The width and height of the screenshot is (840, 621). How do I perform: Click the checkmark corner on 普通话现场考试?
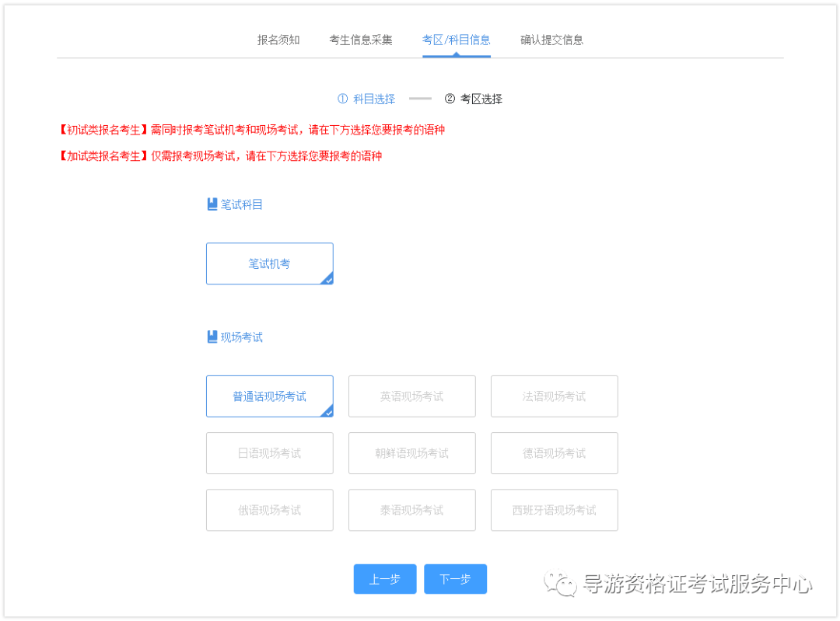pos(328,412)
